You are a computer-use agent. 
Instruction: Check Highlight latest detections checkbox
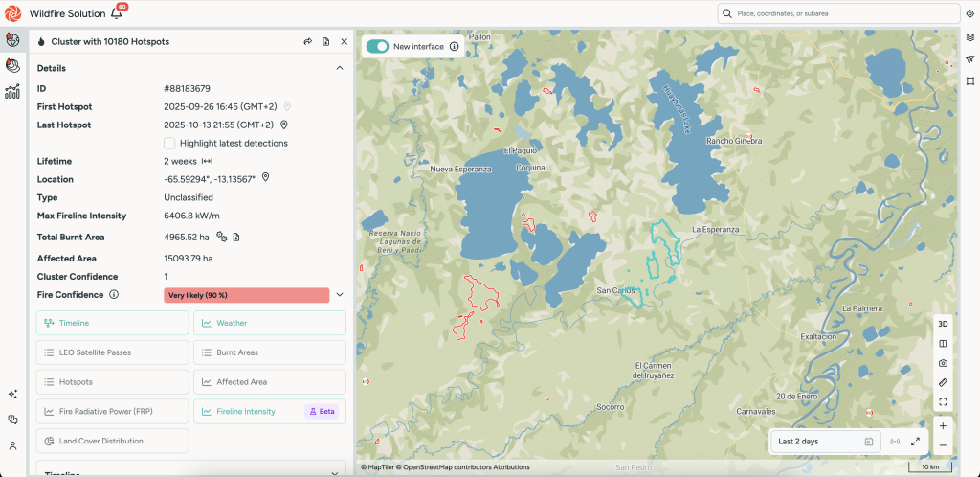(x=169, y=143)
